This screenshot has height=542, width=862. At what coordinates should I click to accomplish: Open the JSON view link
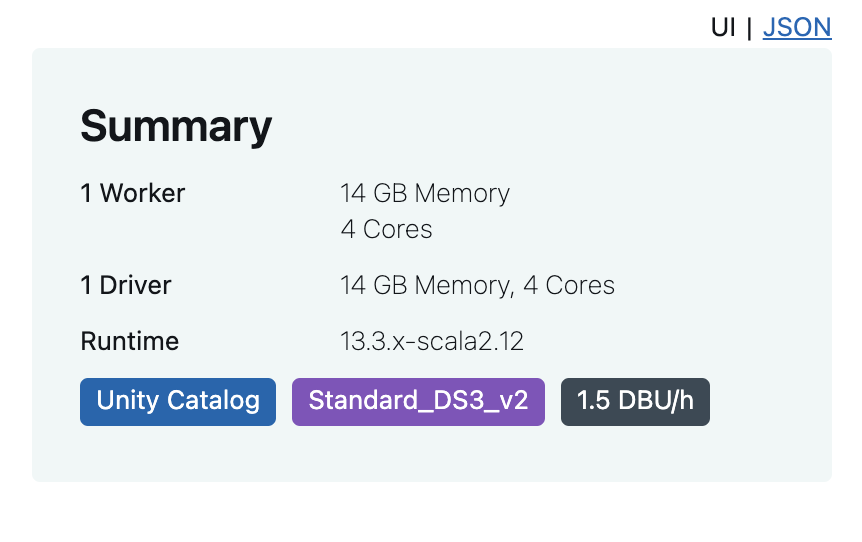(796, 27)
